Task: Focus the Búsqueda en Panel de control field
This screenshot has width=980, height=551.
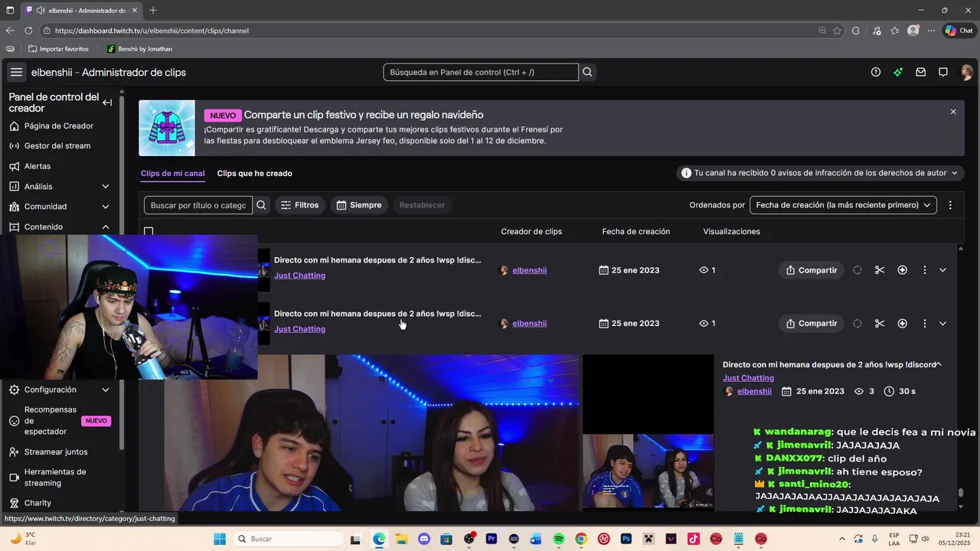Action: pos(481,73)
